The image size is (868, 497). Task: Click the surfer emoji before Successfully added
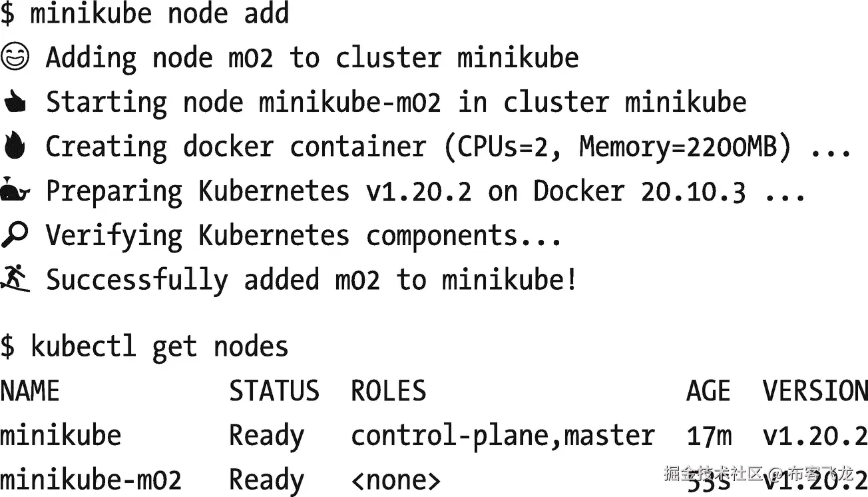[15, 278]
